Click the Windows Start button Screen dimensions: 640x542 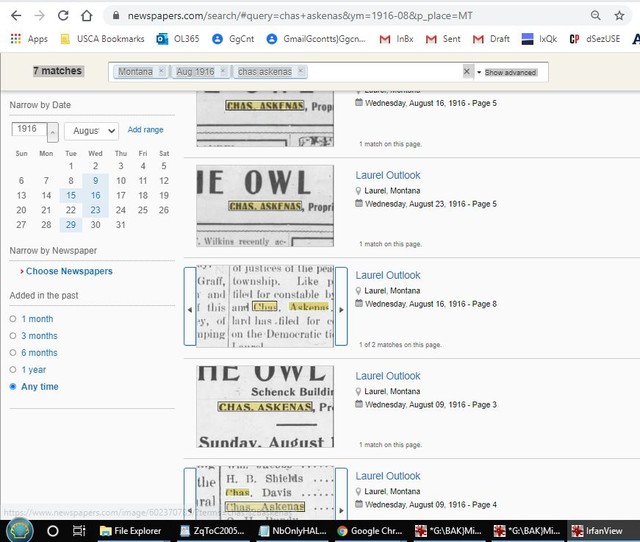click(x=20, y=531)
